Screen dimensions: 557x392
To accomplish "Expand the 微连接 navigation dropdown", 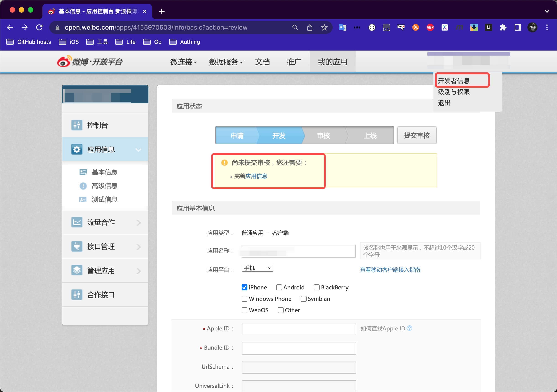I will pos(183,62).
